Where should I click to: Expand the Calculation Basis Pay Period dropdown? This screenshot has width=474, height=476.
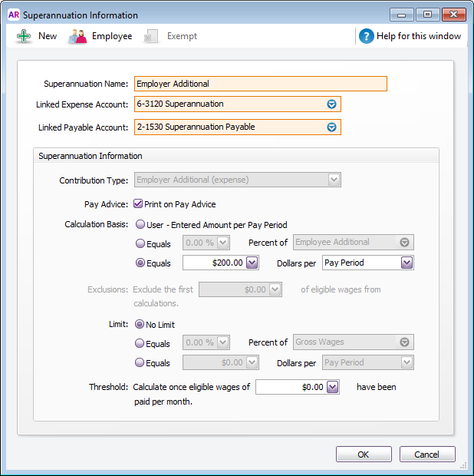[407, 263]
